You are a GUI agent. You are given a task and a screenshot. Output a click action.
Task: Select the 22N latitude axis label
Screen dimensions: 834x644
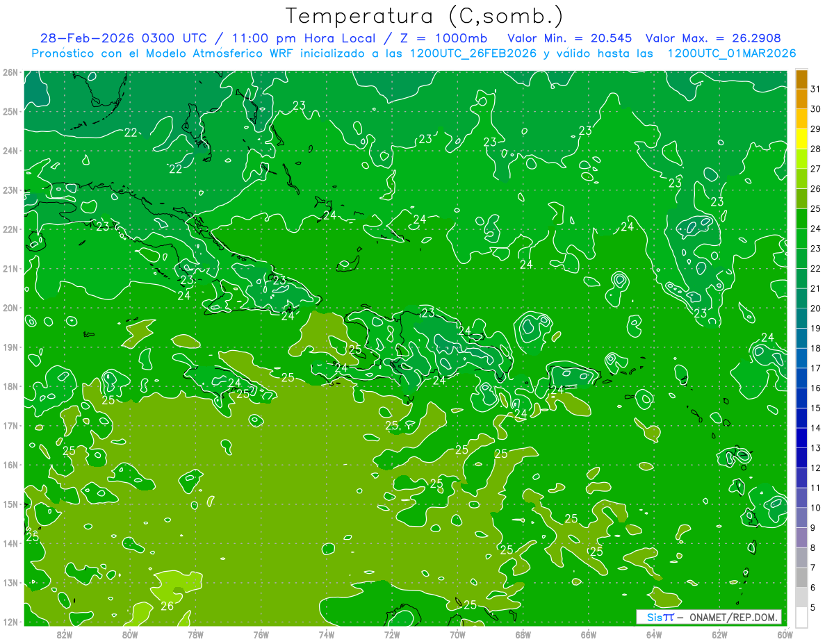coord(10,229)
